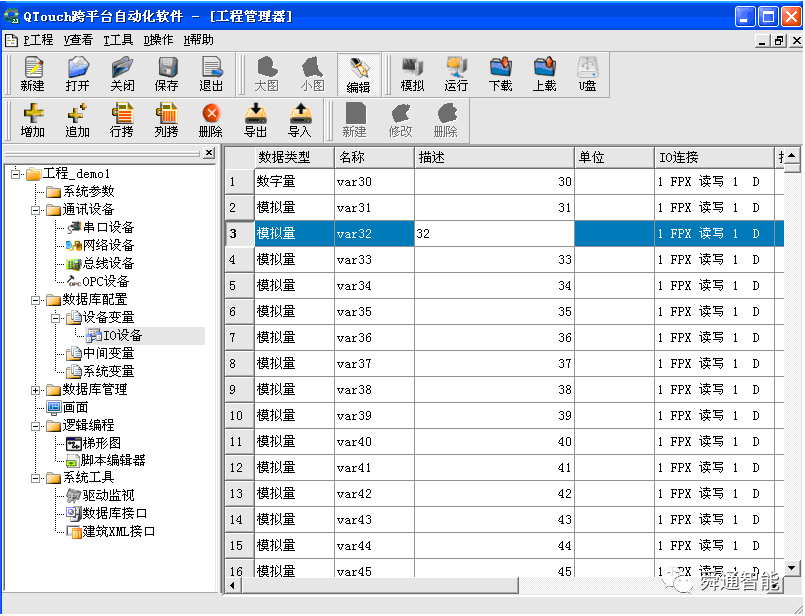
Task: Click the grayed 修改 modify icon
Action: 400,120
